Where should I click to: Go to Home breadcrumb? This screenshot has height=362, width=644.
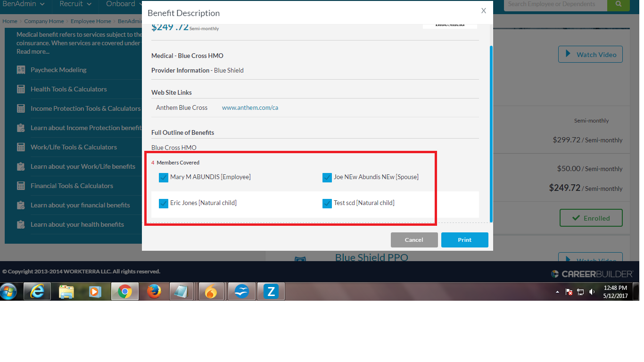[10, 21]
